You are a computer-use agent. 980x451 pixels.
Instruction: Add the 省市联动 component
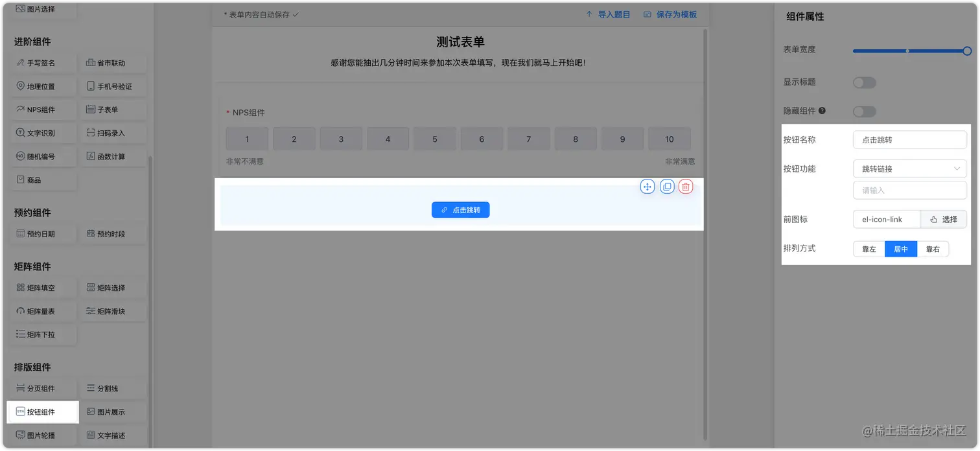click(x=113, y=63)
